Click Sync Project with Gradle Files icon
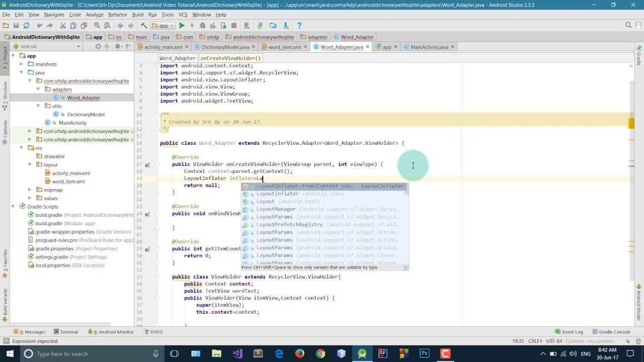 point(260,26)
